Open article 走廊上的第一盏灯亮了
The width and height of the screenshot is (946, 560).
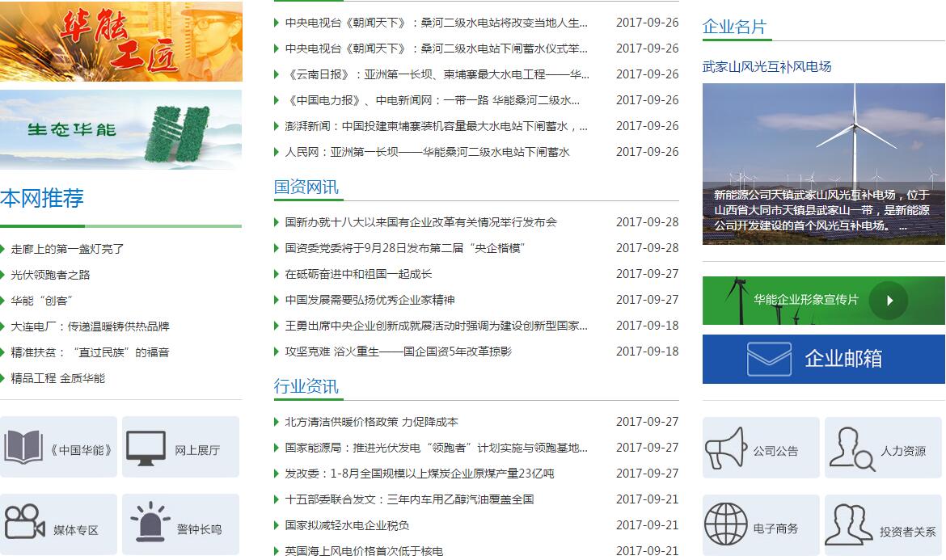(67, 249)
